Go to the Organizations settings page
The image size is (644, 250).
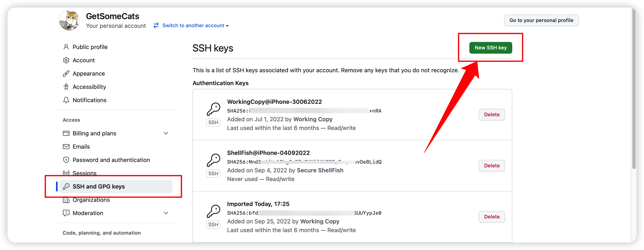[x=91, y=200]
